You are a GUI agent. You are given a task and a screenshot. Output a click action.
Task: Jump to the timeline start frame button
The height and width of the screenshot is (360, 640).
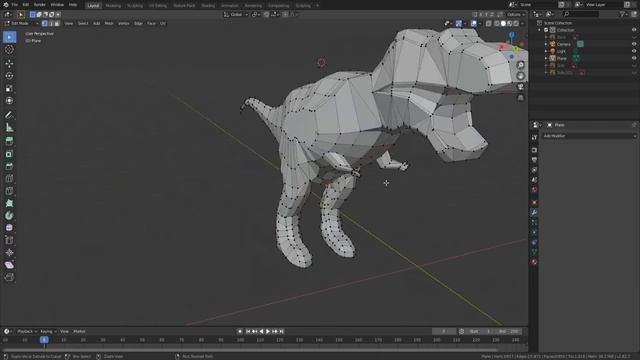[x=248, y=332]
